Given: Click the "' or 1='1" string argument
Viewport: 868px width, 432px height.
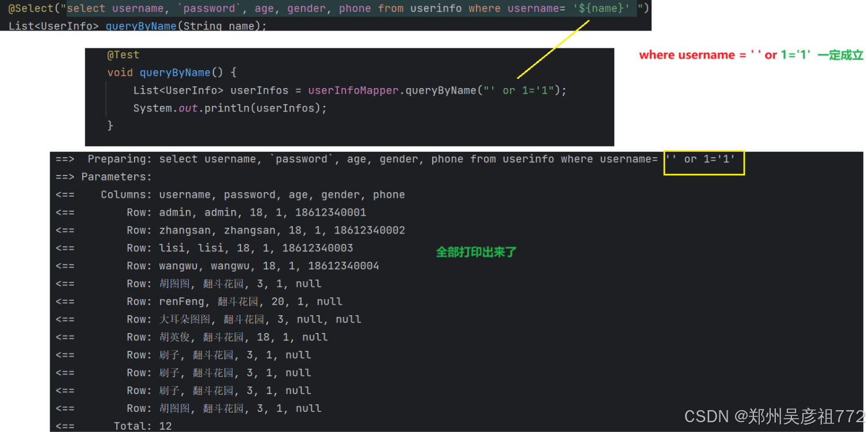Looking at the screenshot, I should tap(519, 90).
